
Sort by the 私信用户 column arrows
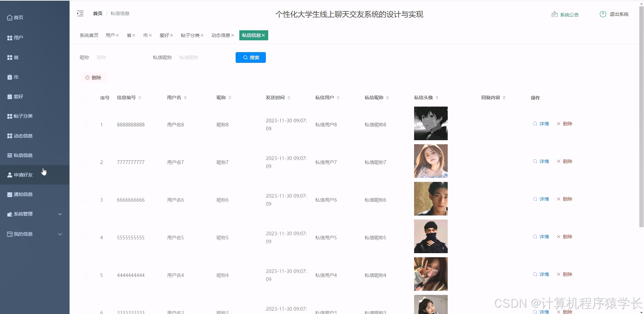click(x=338, y=97)
